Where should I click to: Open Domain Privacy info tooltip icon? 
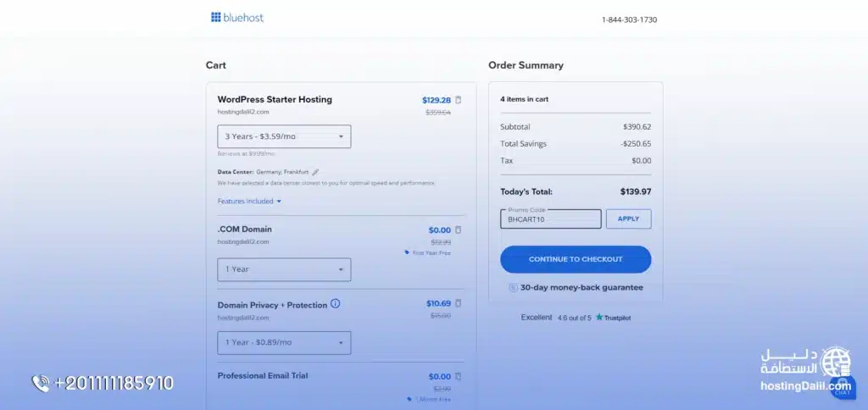(x=335, y=304)
